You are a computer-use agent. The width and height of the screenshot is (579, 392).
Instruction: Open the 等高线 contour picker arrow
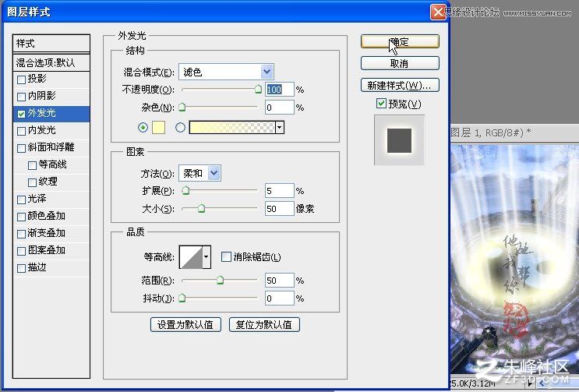207,256
